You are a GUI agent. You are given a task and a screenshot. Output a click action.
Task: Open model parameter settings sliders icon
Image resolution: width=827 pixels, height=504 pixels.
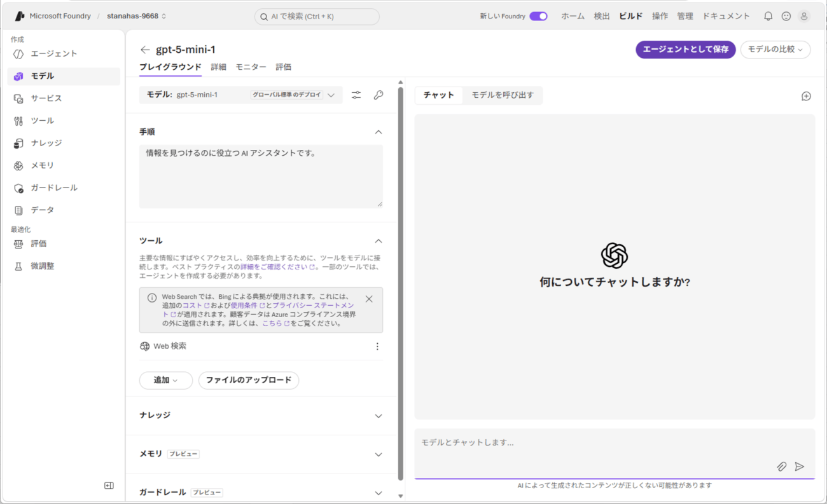(x=356, y=95)
